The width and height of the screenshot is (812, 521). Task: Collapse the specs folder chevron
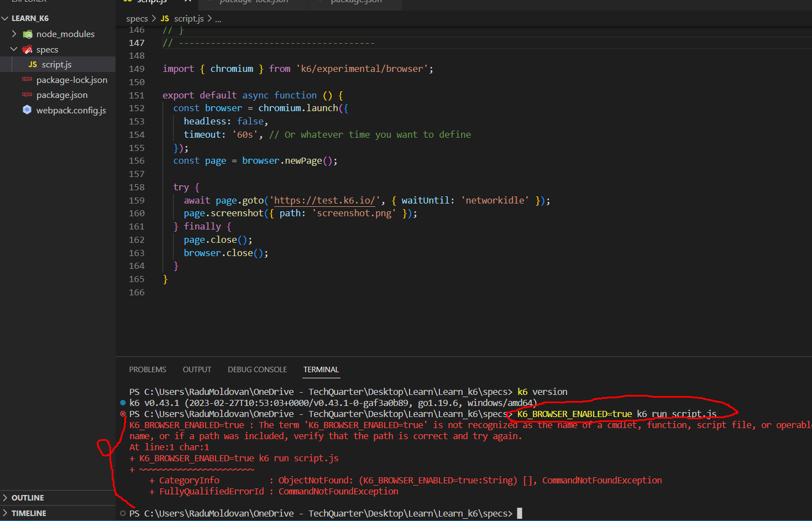pos(14,50)
